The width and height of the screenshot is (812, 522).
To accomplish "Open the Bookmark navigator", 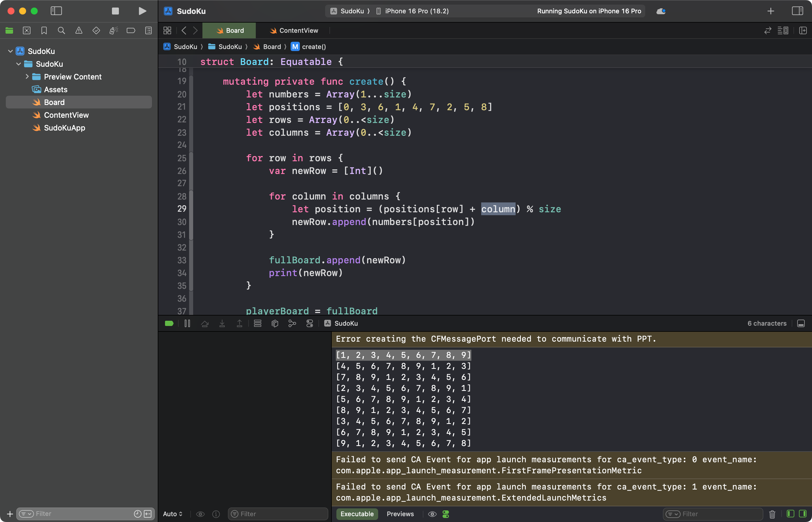I will tap(44, 30).
